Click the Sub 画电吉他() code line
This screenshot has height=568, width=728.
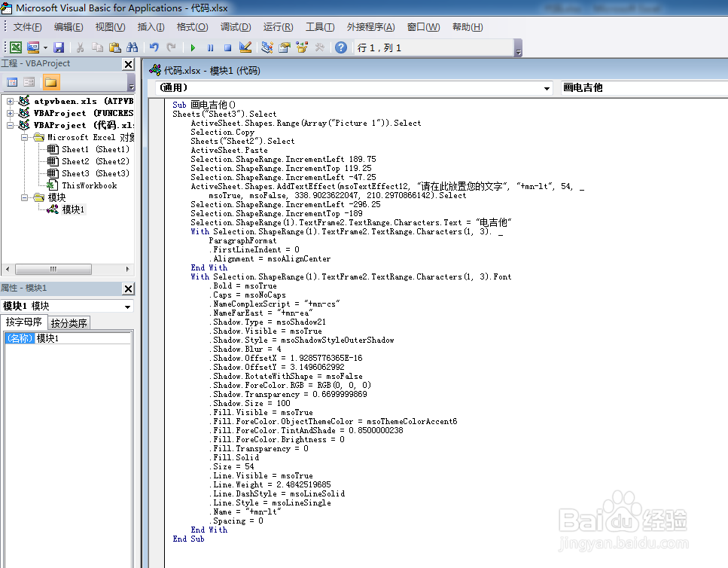point(204,105)
